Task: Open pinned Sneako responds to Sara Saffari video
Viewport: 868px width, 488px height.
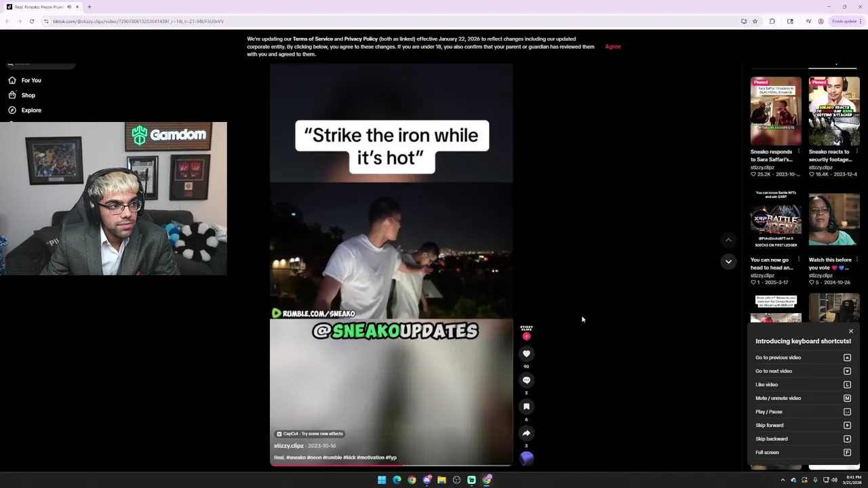Action: point(776,111)
